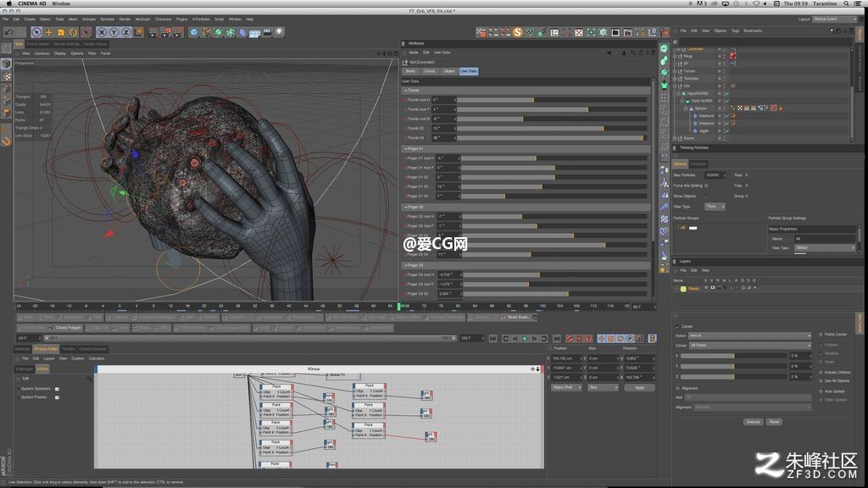Collapse the Finger 02 group
This screenshot has width=868, height=488.
(405, 207)
